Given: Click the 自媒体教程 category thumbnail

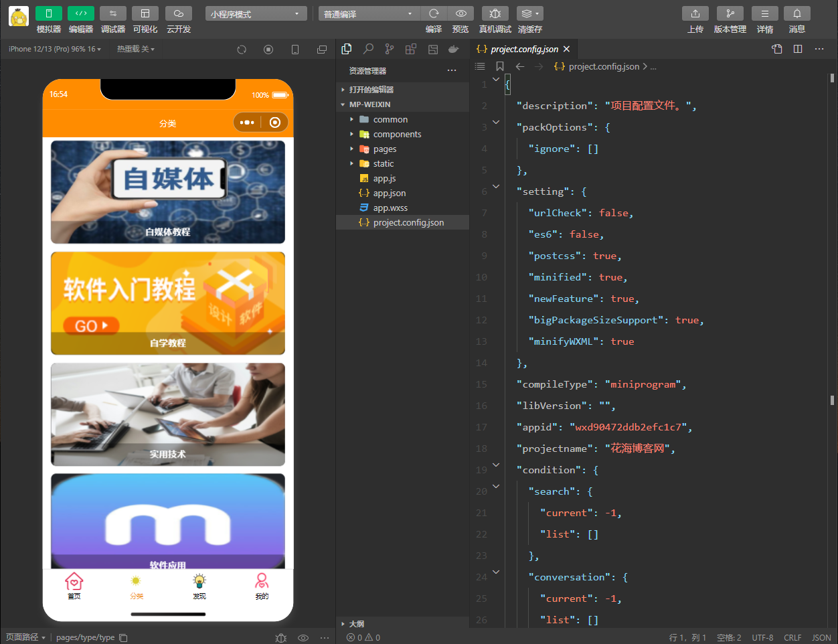Looking at the screenshot, I should coord(168,191).
